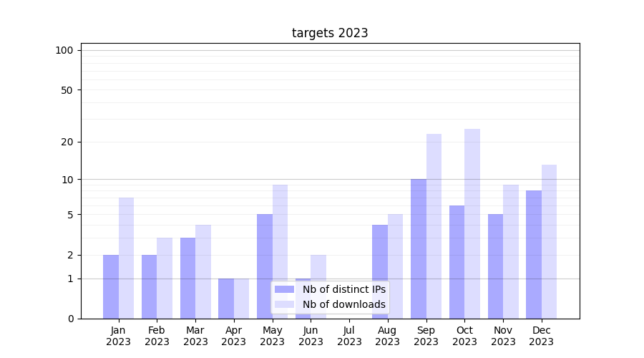This screenshot has height=358, width=644.
Task: Click the 'Apr 2023' x-axis label
Action: 234,336
